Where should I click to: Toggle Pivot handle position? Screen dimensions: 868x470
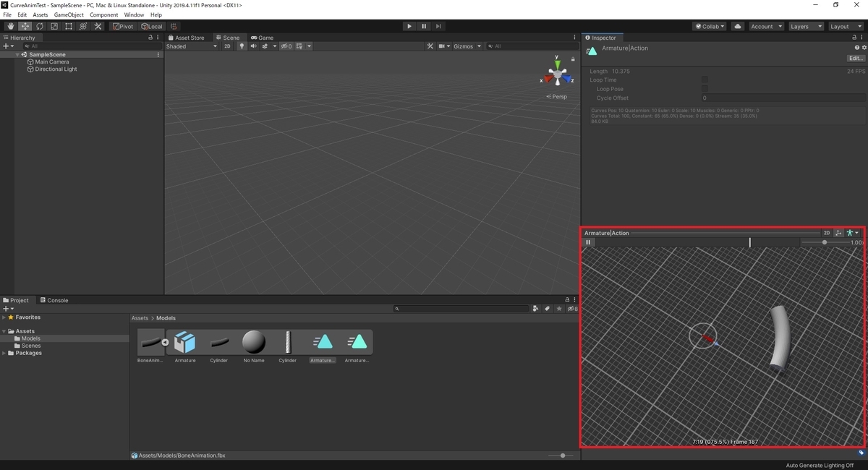(x=122, y=26)
